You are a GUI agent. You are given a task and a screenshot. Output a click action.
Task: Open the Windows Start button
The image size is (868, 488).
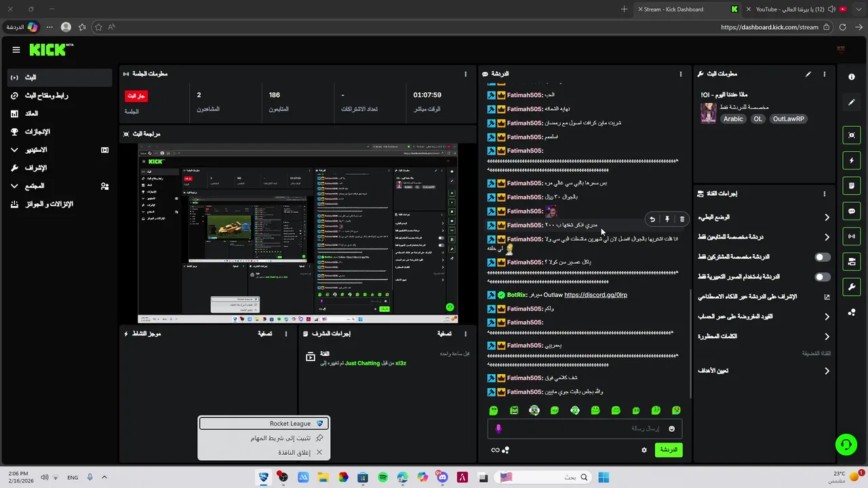coord(604,477)
